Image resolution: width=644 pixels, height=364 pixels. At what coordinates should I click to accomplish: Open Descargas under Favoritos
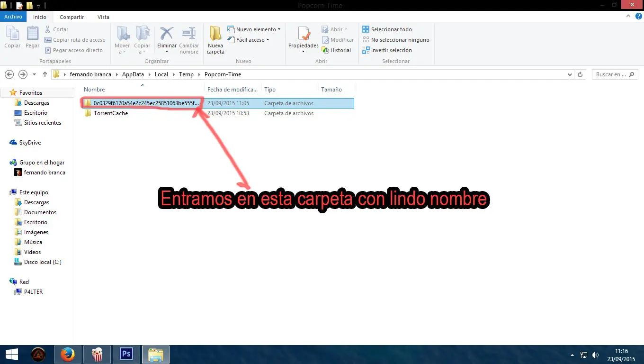coord(36,103)
